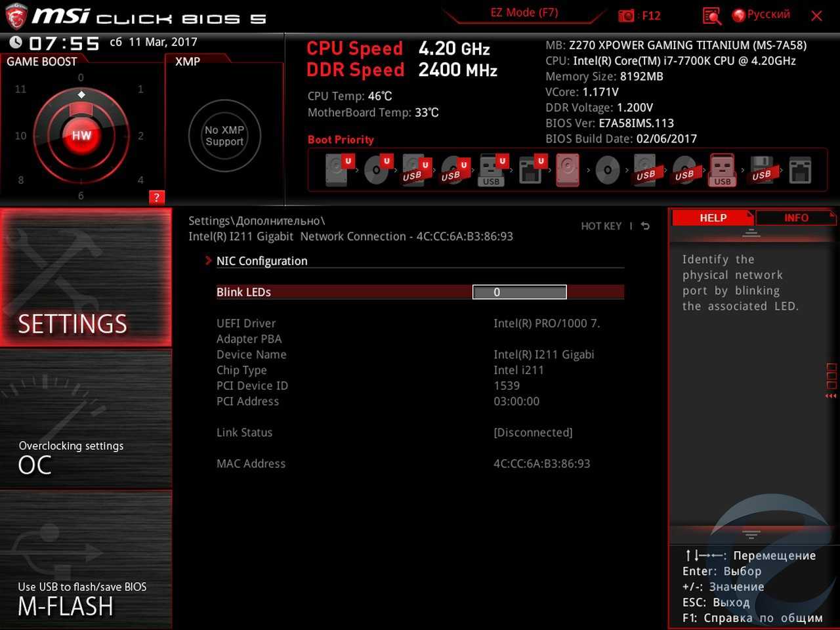Select the highlighted pink USB key boot device

[722, 170]
